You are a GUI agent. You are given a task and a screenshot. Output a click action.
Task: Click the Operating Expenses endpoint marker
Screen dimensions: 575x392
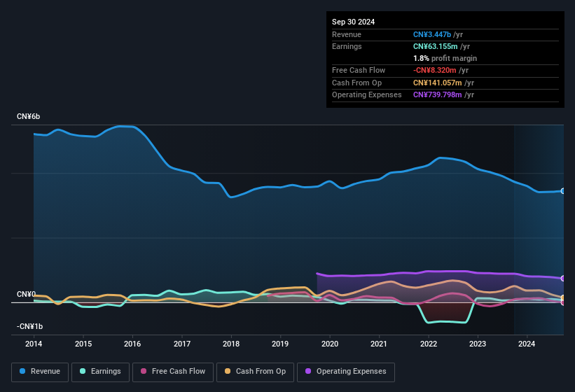[x=563, y=279]
